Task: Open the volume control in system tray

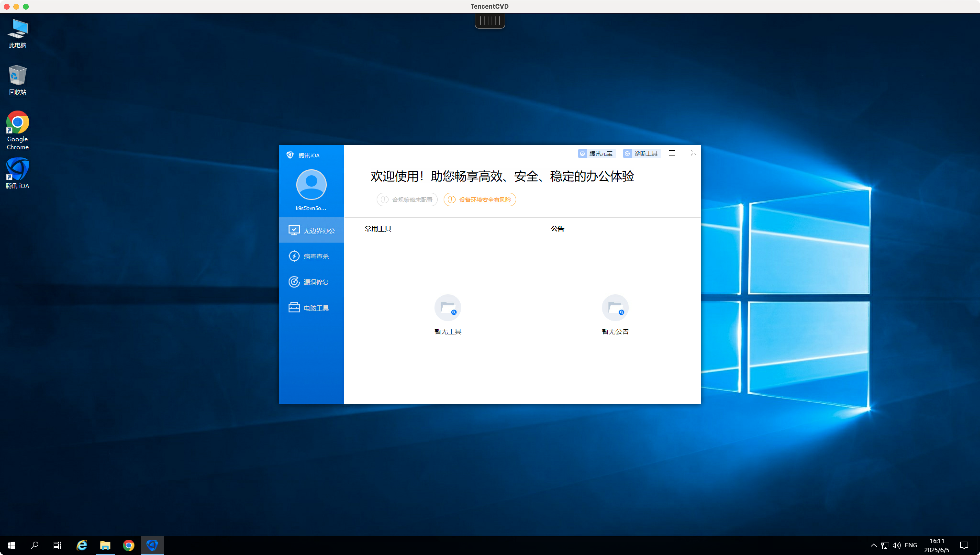Action: [896, 545]
